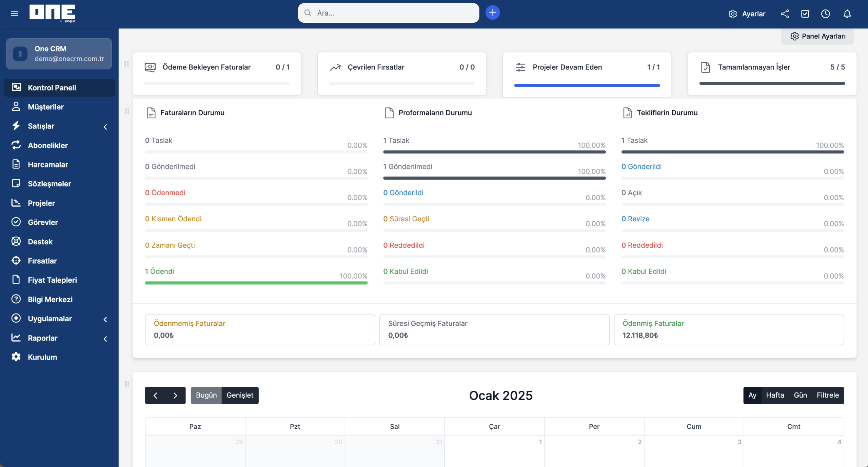Open the share icon in header

[785, 14]
